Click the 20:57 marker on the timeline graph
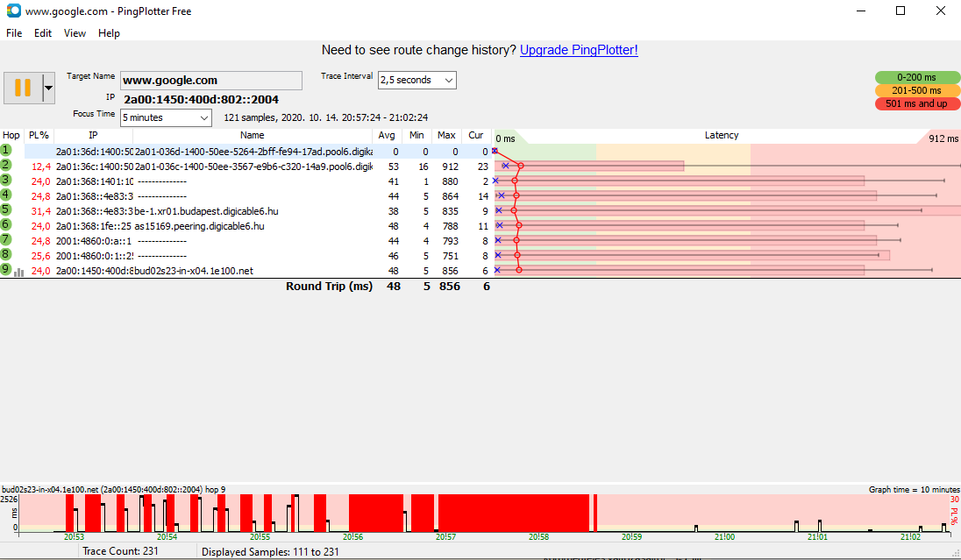 click(445, 536)
